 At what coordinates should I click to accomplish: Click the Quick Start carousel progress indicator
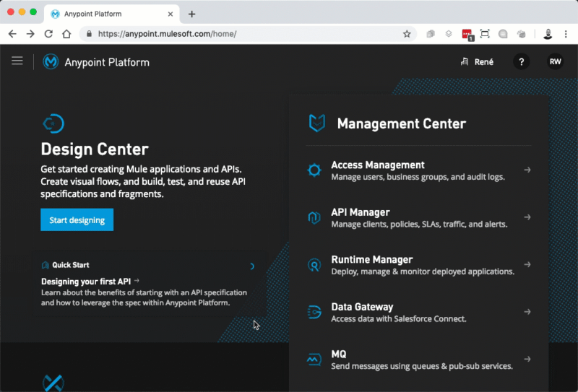point(251,266)
